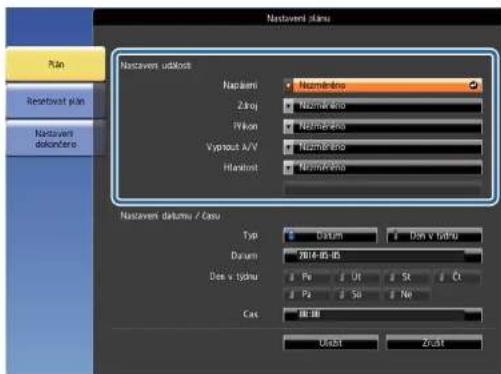
Task: Click the Zrušit cancel button
Action: point(434,343)
